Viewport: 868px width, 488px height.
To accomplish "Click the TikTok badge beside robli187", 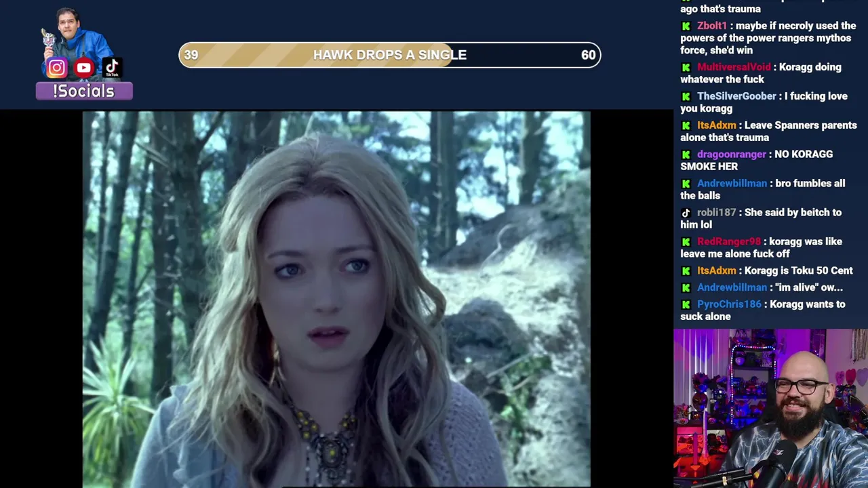I will click(686, 213).
